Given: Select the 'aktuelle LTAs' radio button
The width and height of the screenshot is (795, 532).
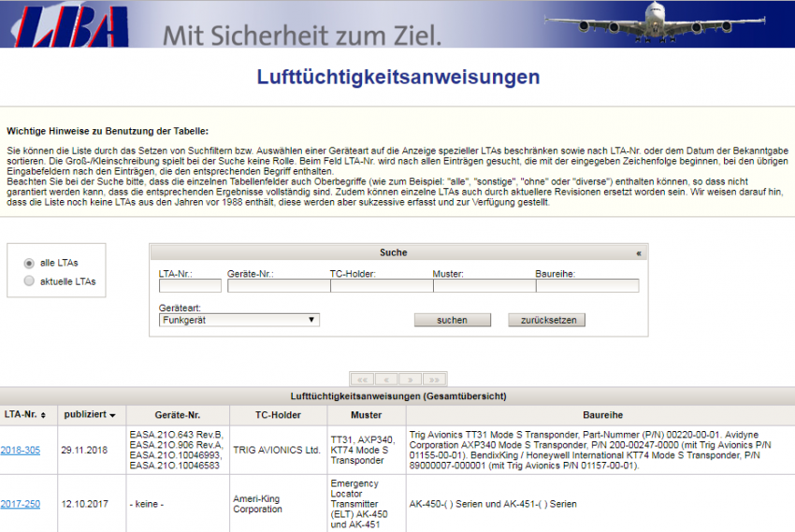Looking at the screenshot, I should point(29,280).
